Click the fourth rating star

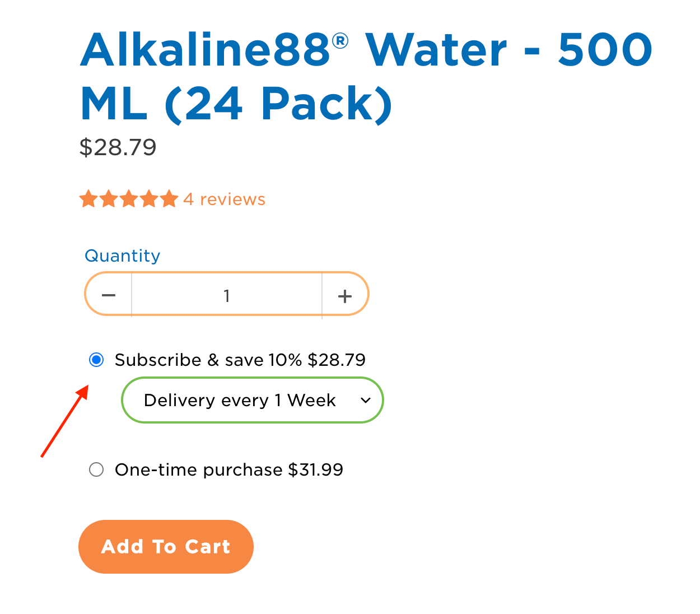click(x=149, y=199)
